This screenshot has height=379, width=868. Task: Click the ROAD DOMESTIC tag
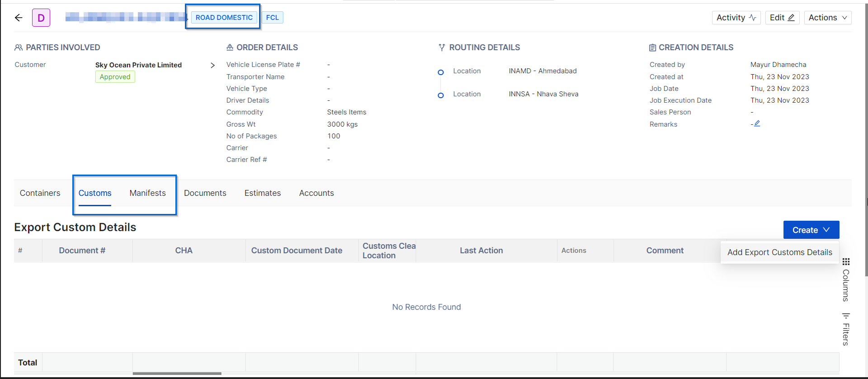[224, 18]
